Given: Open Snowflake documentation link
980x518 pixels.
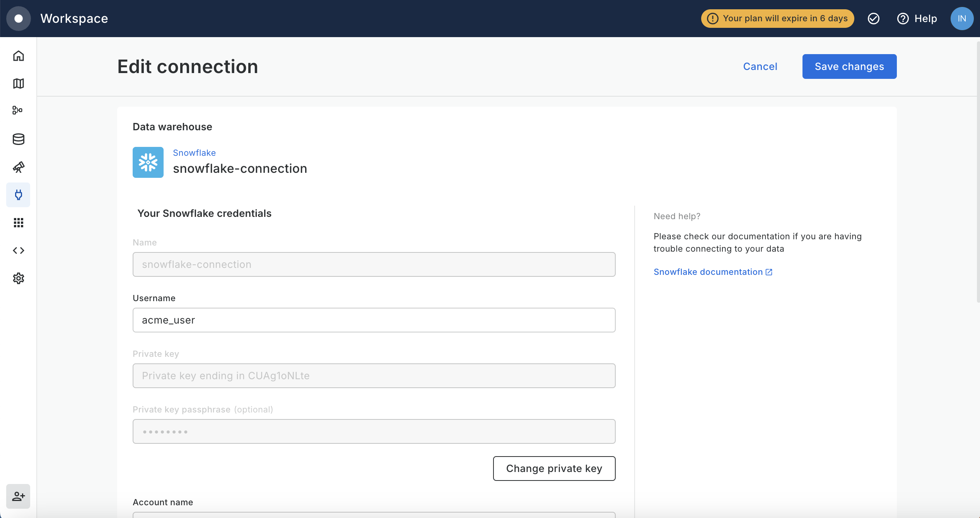Looking at the screenshot, I should 712,272.
